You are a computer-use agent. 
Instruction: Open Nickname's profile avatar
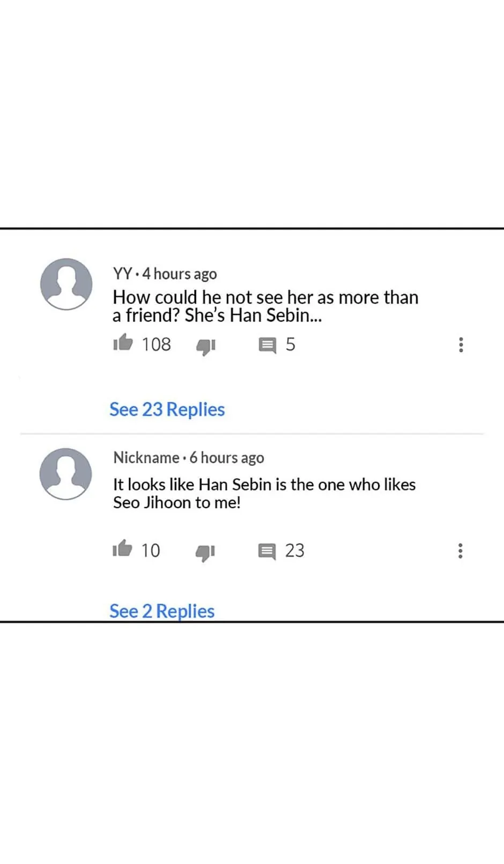(x=66, y=474)
